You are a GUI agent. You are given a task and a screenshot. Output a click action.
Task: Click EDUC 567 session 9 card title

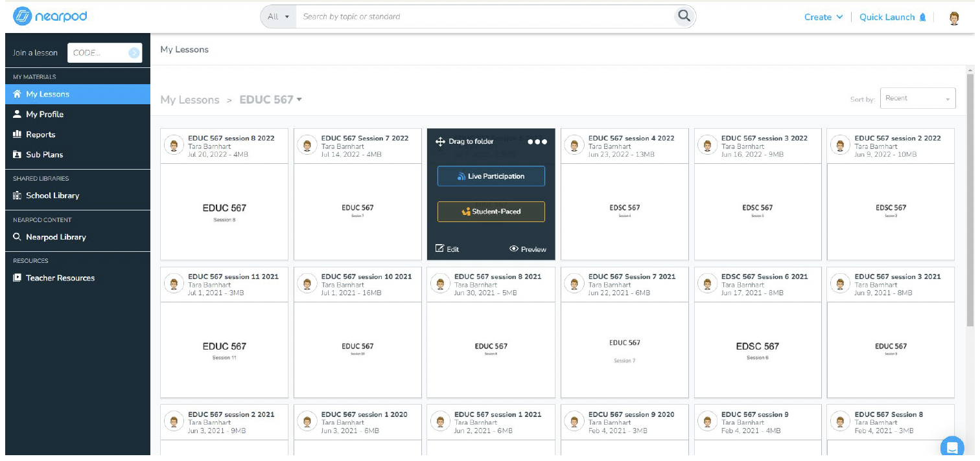click(755, 414)
